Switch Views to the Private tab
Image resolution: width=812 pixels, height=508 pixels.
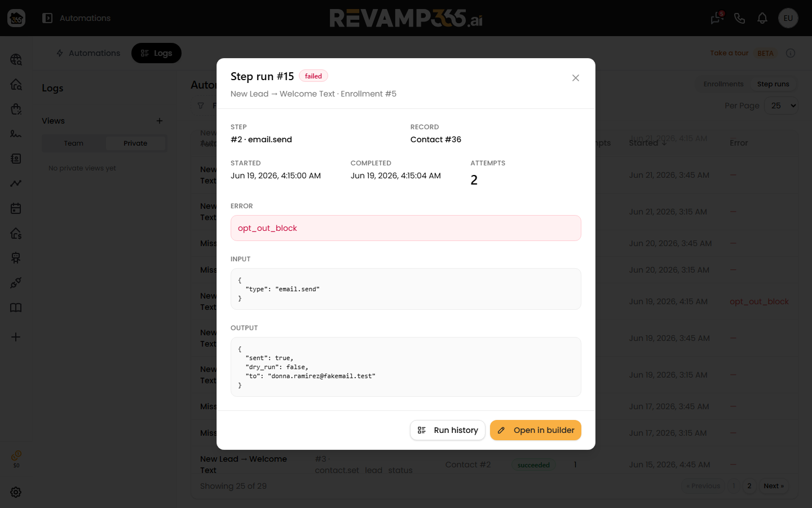(135, 143)
